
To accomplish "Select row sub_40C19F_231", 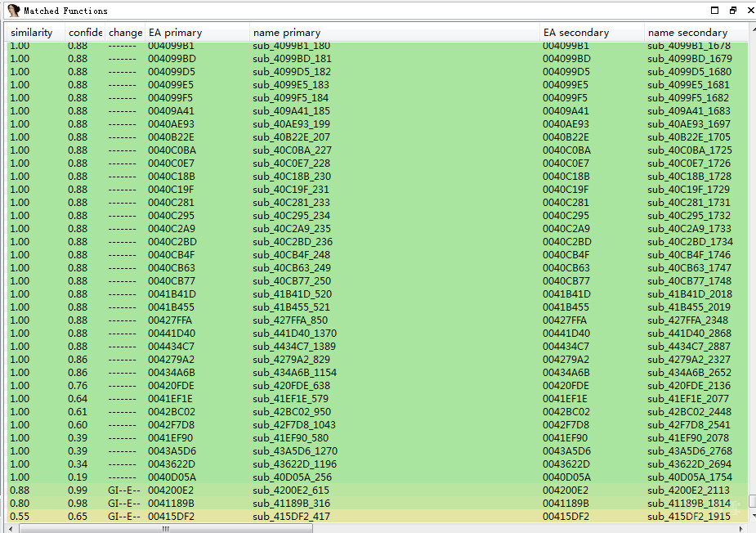I will pyautogui.click(x=377, y=190).
